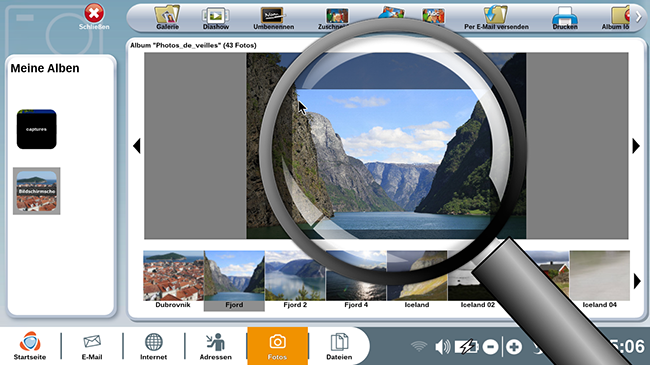Print photo with Drucken icon
Image resolution: width=650 pixels, height=365 pixels.
[565, 18]
